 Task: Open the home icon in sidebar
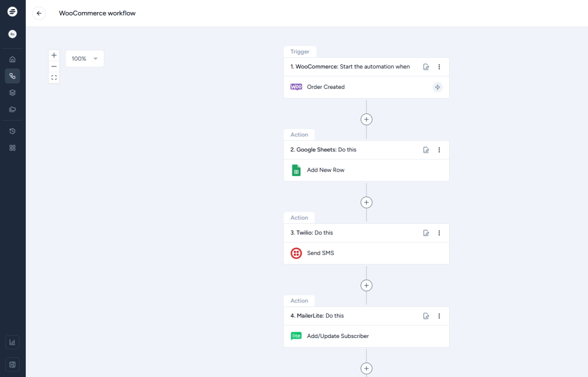[13, 59]
